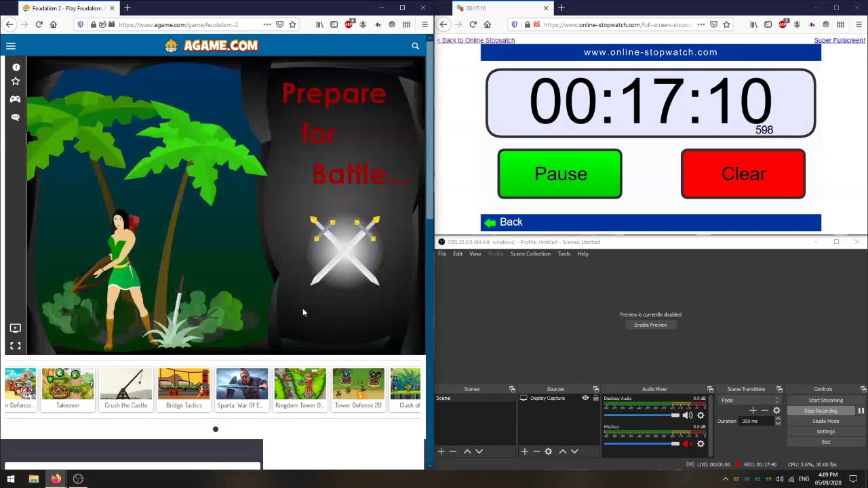Toggle sidebar view in stopwatch browser toolbar
This screenshot has width=868, height=488.
coord(768,24)
